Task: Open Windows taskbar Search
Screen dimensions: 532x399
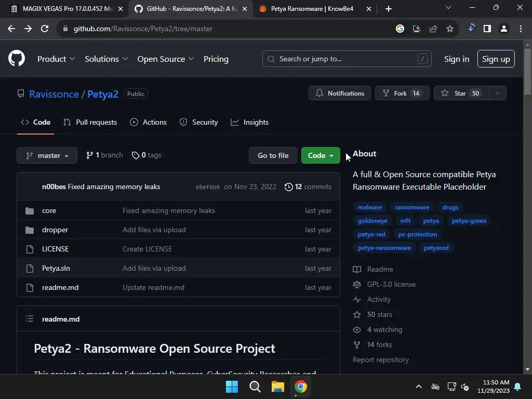Action: click(255, 387)
